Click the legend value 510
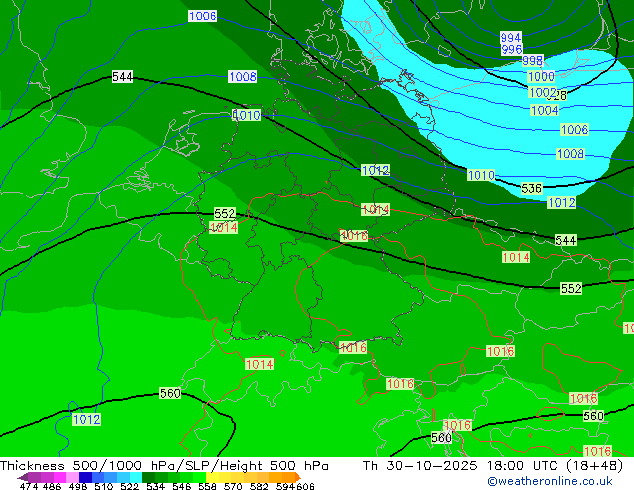This screenshot has height=490, width=634. (x=104, y=486)
